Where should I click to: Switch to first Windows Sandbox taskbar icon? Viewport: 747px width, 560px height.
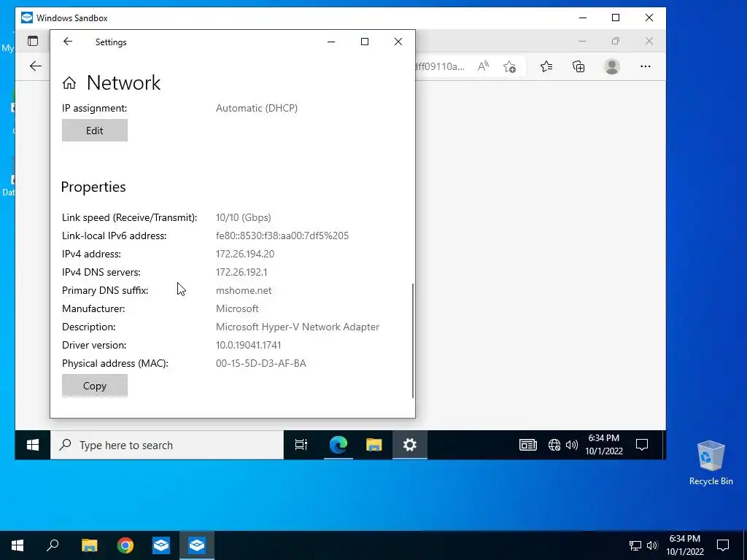[x=161, y=545]
